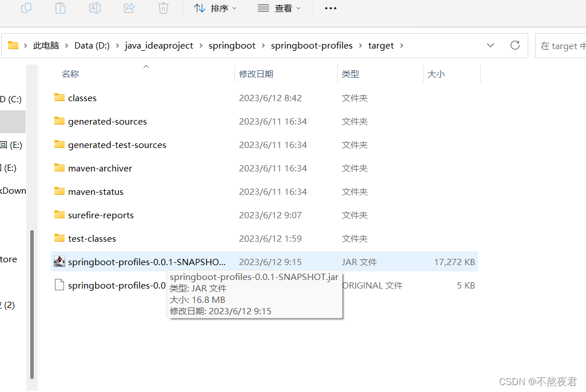Image resolution: width=586 pixels, height=392 pixels.
Task: Click the .original file blank page icon
Action: click(59, 285)
